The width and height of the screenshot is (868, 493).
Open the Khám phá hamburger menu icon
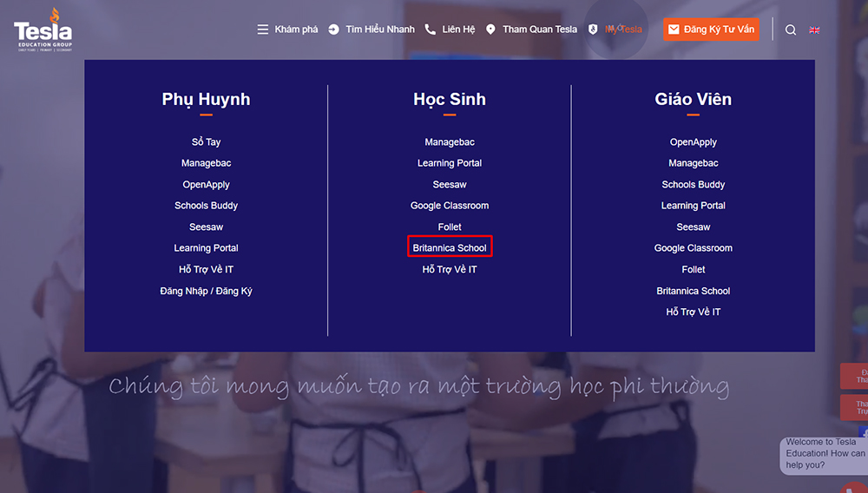click(x=262, y=30)
